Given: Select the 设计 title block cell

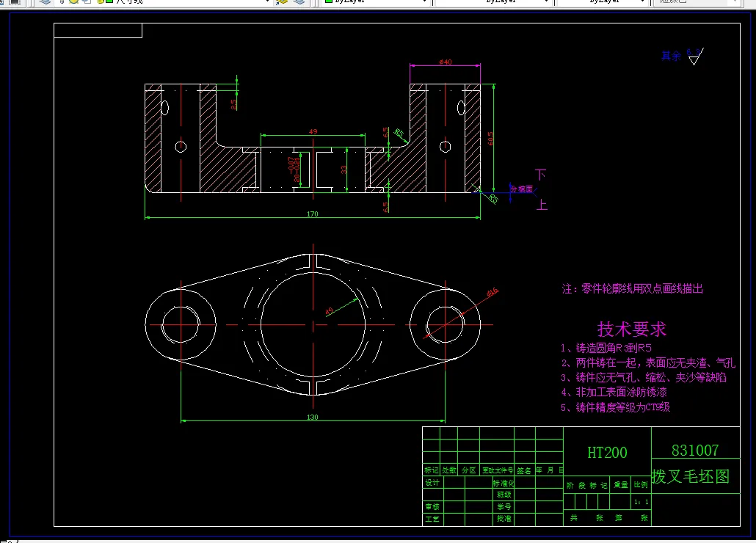Looking at the screenshot, I should (432, 482).
